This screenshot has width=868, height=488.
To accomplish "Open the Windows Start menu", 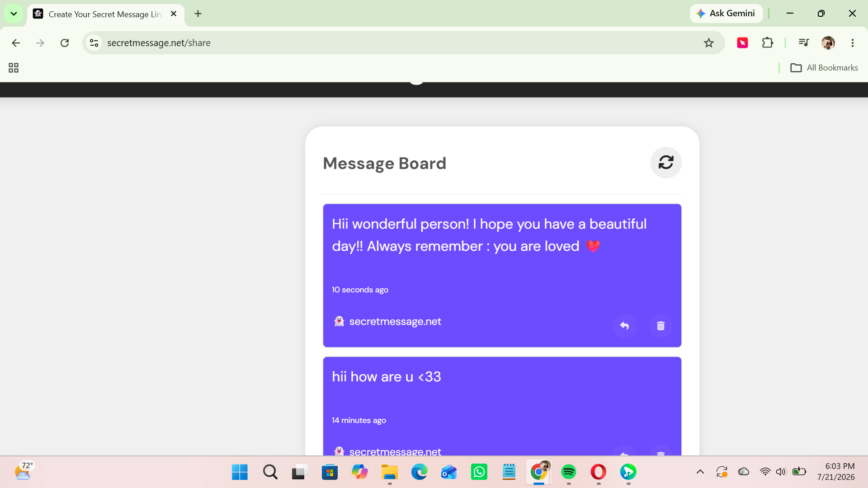I will [240, 472].
